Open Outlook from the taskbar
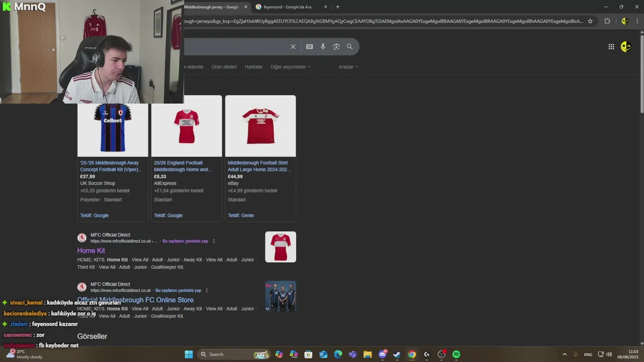Viewport: 644px width, 362px height. [x=323, y=354]
